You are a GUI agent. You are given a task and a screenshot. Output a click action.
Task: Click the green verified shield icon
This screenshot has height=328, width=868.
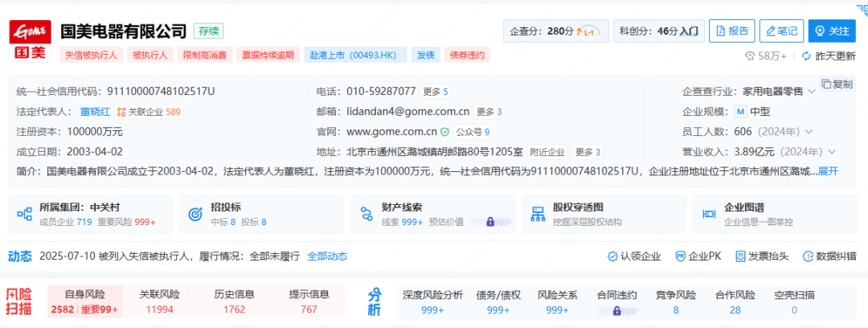tap(444, 132)
